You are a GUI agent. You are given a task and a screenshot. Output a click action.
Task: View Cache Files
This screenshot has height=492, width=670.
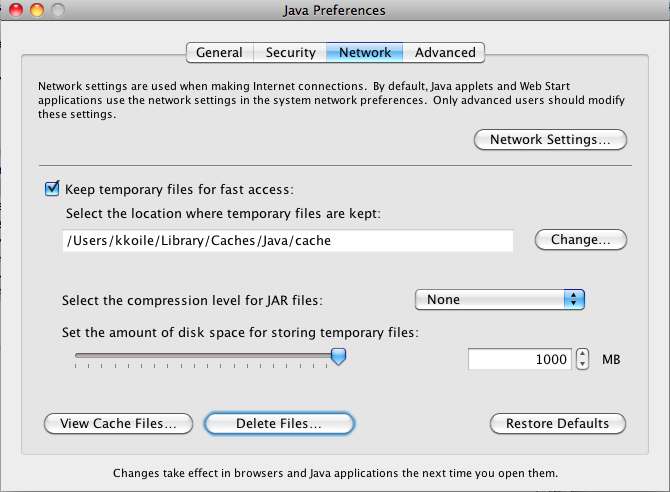coord(118,424)
